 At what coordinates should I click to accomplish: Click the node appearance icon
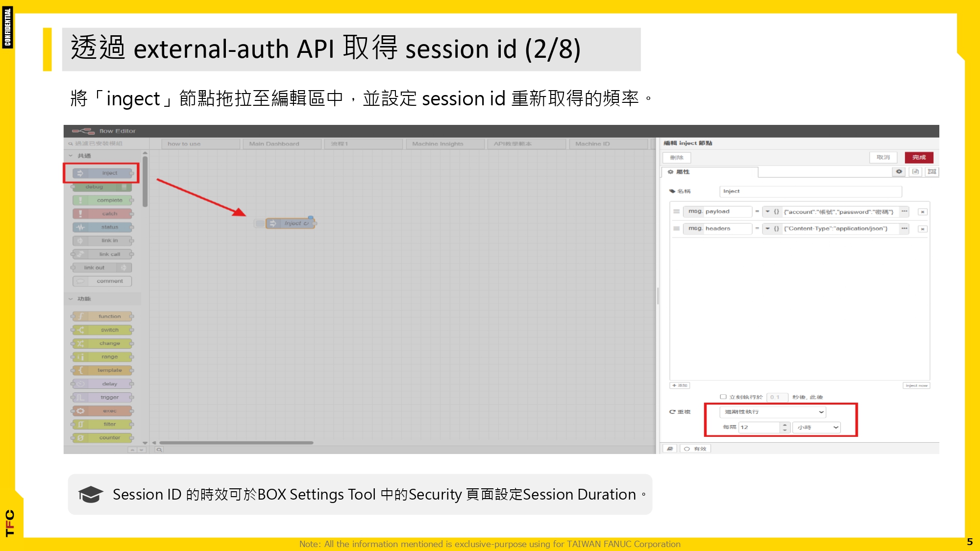point(931,171)
